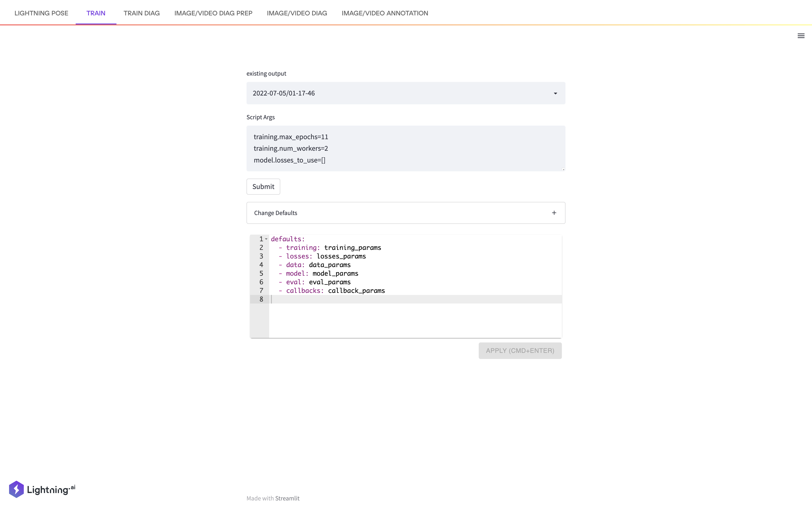
Task: Switch to the Lightning Pose tab
Action: [x=41, y=13]
